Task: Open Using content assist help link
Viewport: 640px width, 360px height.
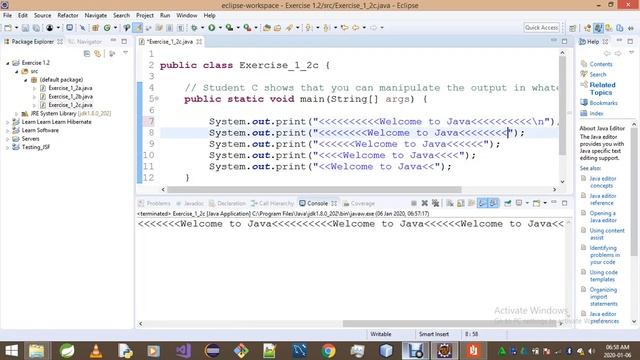Action: pyautogui.click(x=607, y=234)
